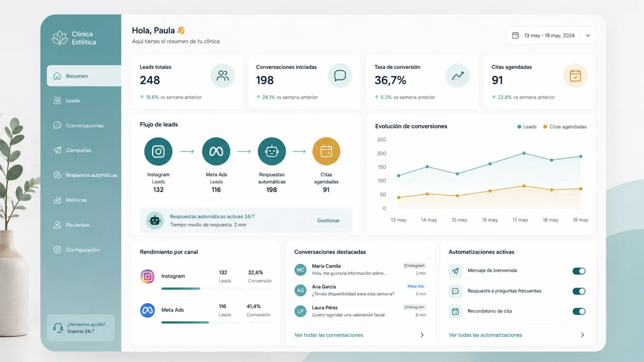The image size is (644, 362).
Task: Click the Tasa de conversión trend icon
Action: pyautogui.click(x=458, y=76)
